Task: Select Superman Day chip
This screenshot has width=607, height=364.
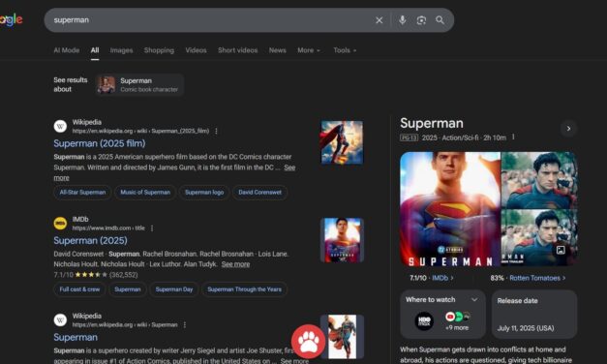Action: coord(174,289)
